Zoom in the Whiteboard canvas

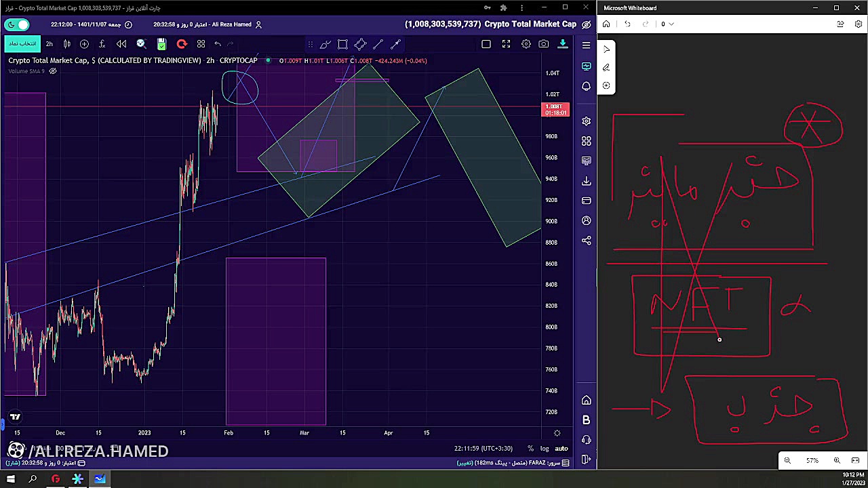pyautogui.click(x=837, y=461)
